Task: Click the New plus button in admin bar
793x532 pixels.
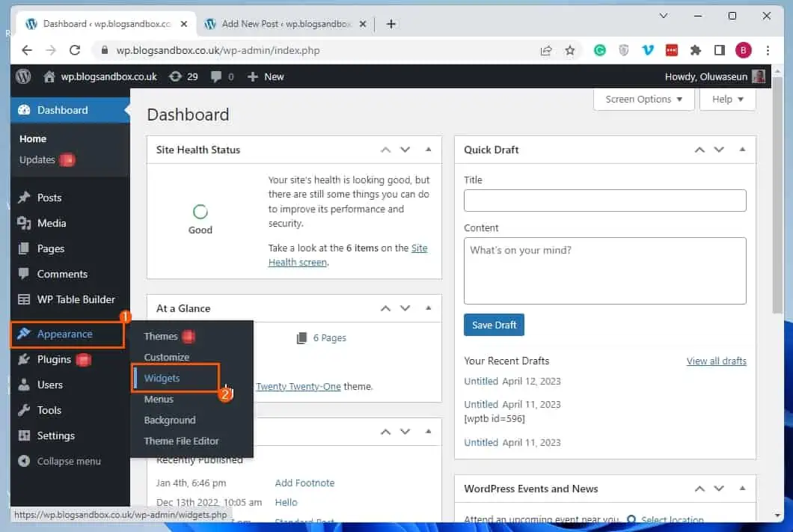Action: click(x=266, y=76)
